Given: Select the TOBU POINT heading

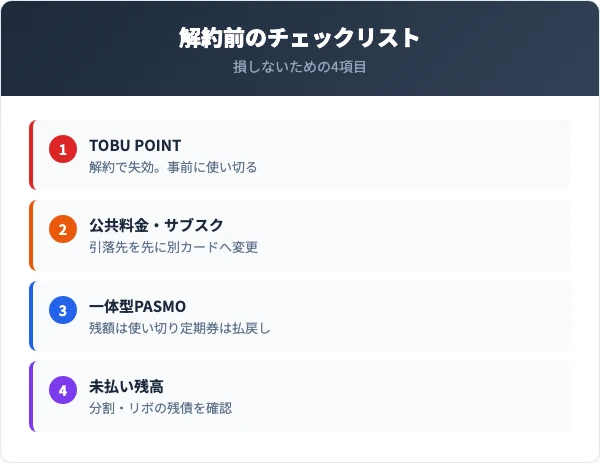Looking at the screenshot, I should [135, 145].
